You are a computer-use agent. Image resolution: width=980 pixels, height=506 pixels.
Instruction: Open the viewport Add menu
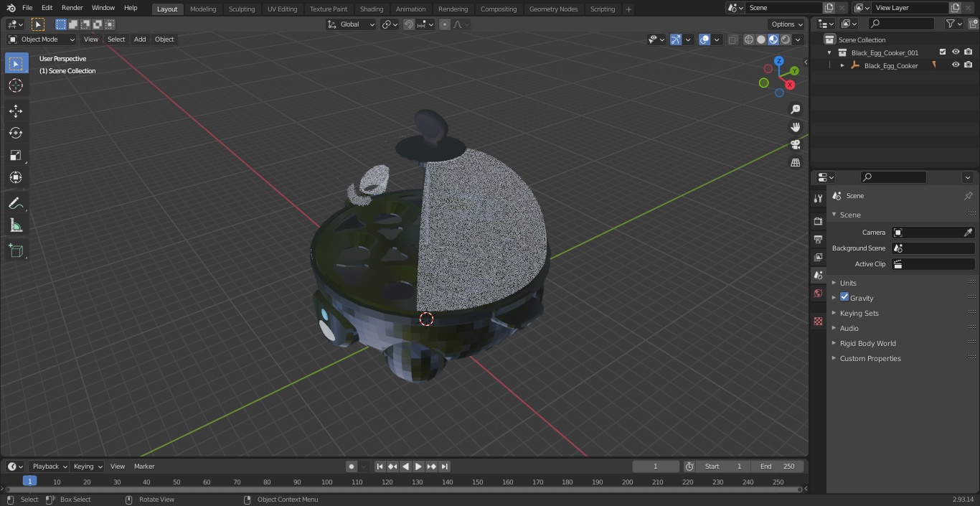click(x=140, y=39)
